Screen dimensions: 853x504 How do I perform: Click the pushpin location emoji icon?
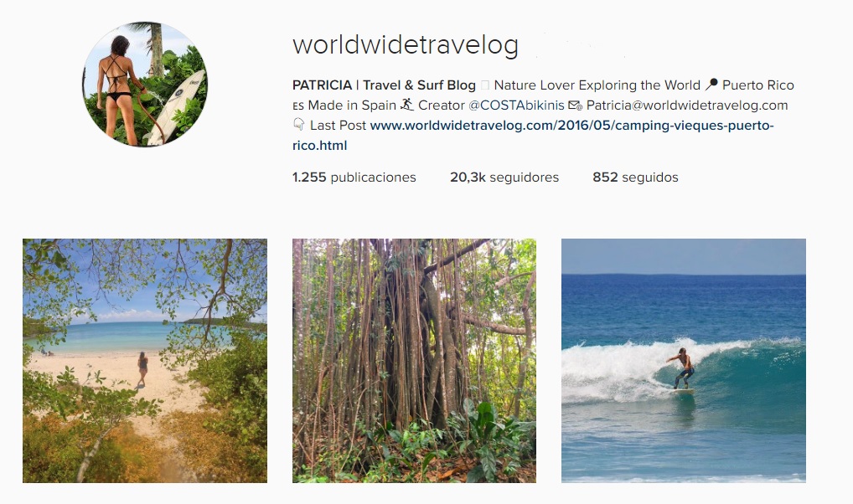(711, 85)
